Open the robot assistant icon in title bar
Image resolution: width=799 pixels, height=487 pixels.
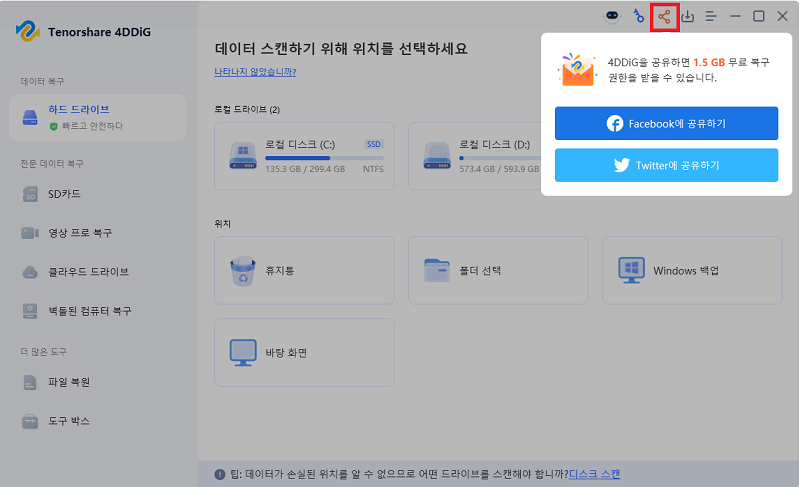[612, 16]
